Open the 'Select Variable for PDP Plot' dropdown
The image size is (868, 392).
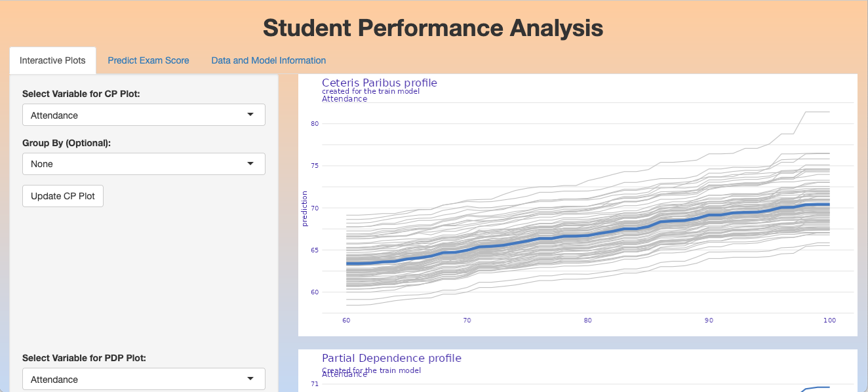tap(144, 379)
